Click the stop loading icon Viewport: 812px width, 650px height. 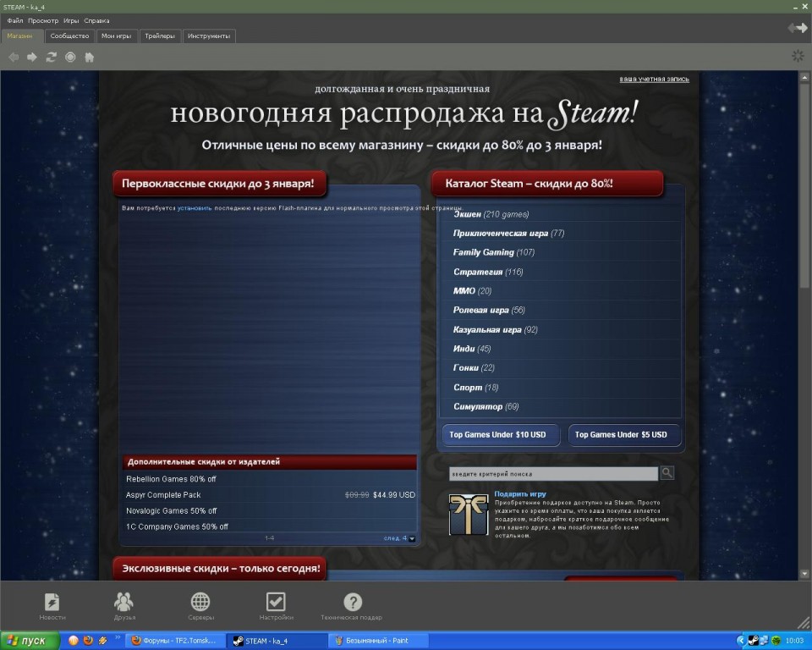click(x=70, y=57)
